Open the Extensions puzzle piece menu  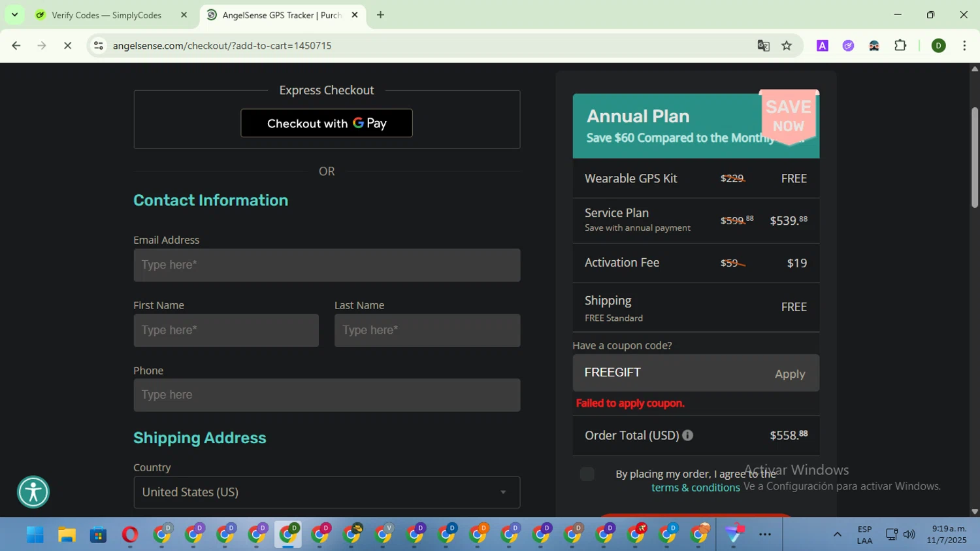[900, 45]
